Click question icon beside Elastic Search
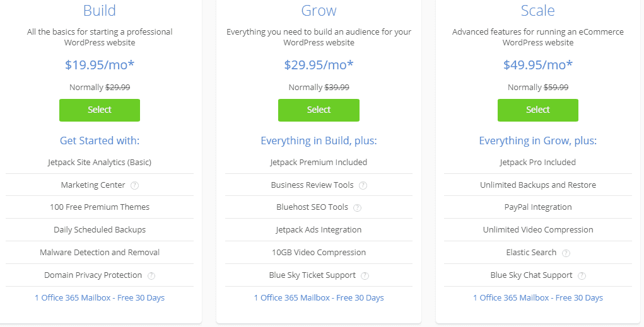 566,253
